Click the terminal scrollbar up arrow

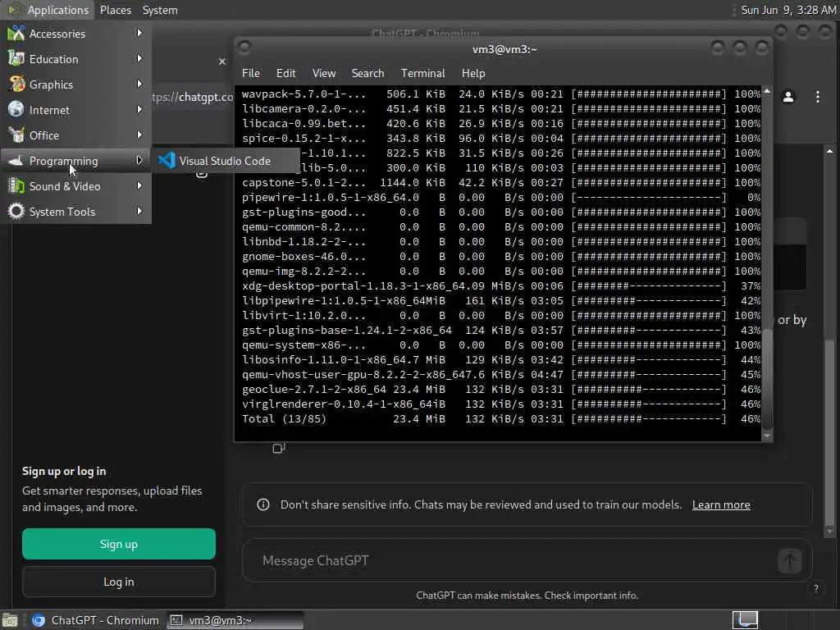(767, 91)
